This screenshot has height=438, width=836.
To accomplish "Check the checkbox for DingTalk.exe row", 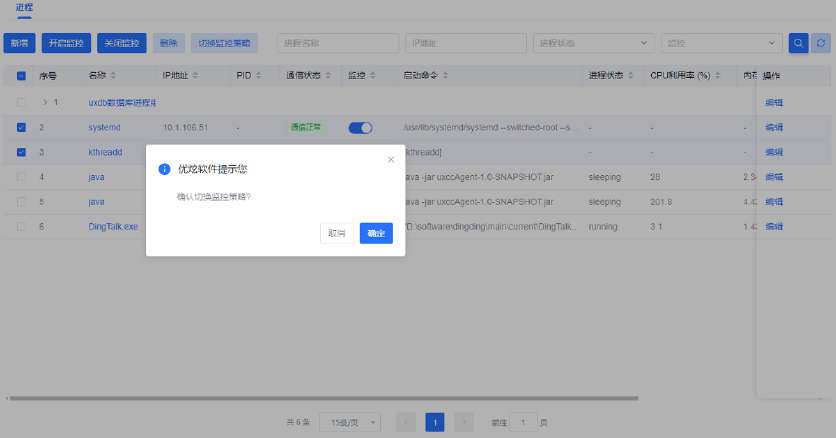I will point(22,227).
